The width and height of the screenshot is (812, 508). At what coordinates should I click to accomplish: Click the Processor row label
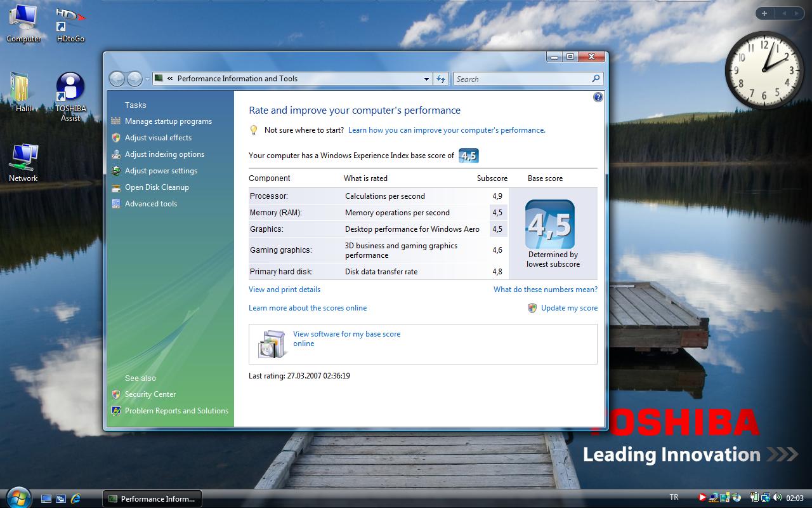point(269,196)
